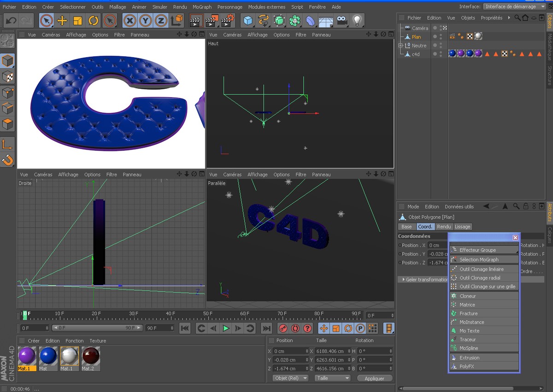Click the cube primitive icon

248,21
